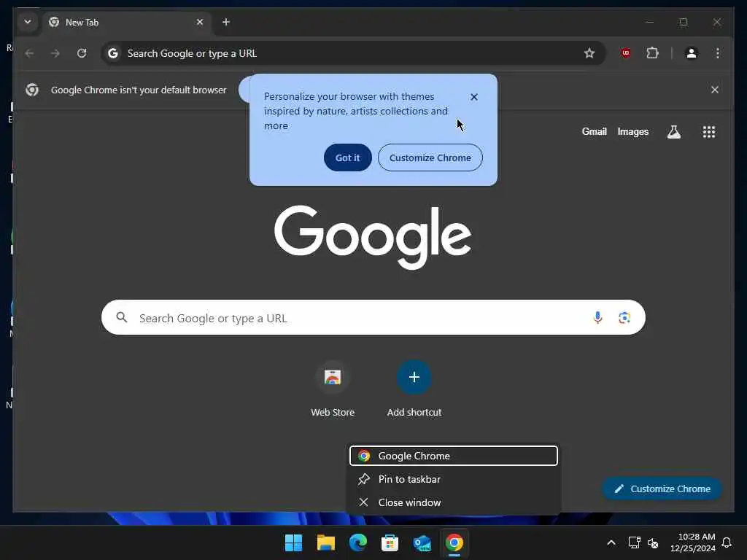747x560 pixels.
Task: Open the tab search dropdown arrow
Action: [x=28, y=22]
